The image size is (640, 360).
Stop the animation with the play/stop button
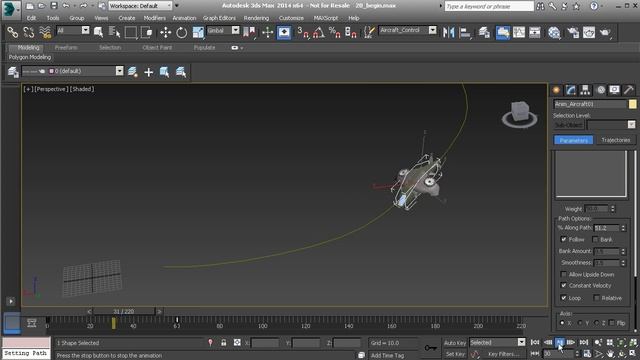point(560,342)
